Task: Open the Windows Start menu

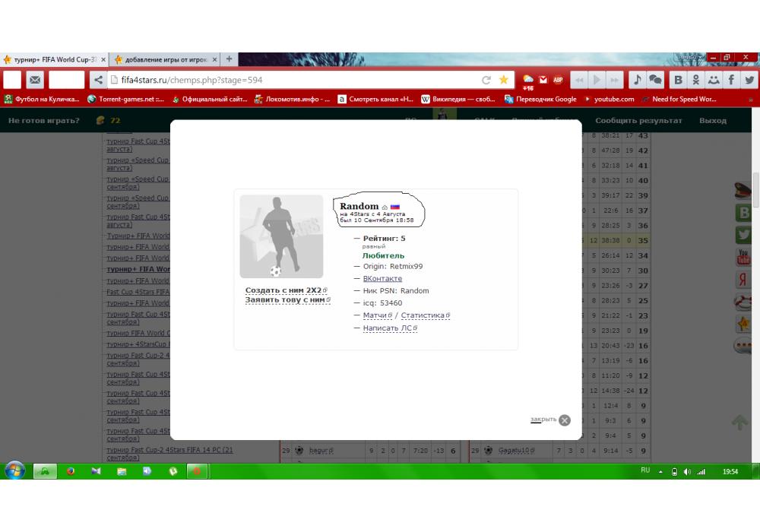Action: (x=14, y=471)
